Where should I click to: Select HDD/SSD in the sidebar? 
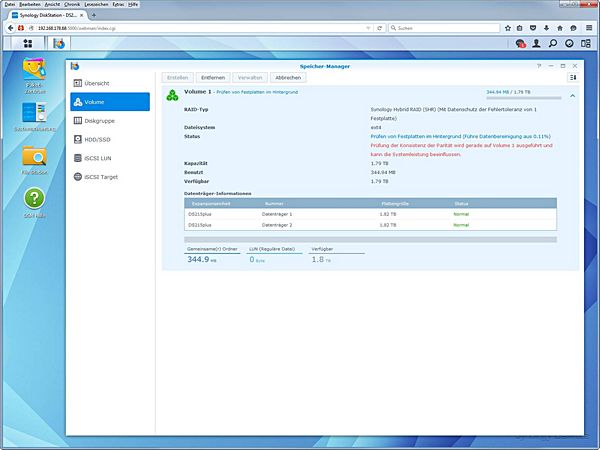[x=110, y=139]
